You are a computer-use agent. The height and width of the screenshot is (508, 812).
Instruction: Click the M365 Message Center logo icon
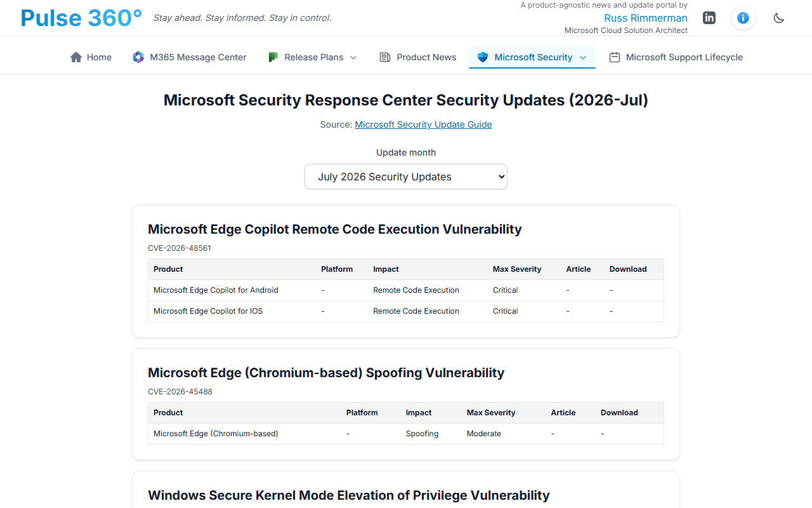coord(138,57)
